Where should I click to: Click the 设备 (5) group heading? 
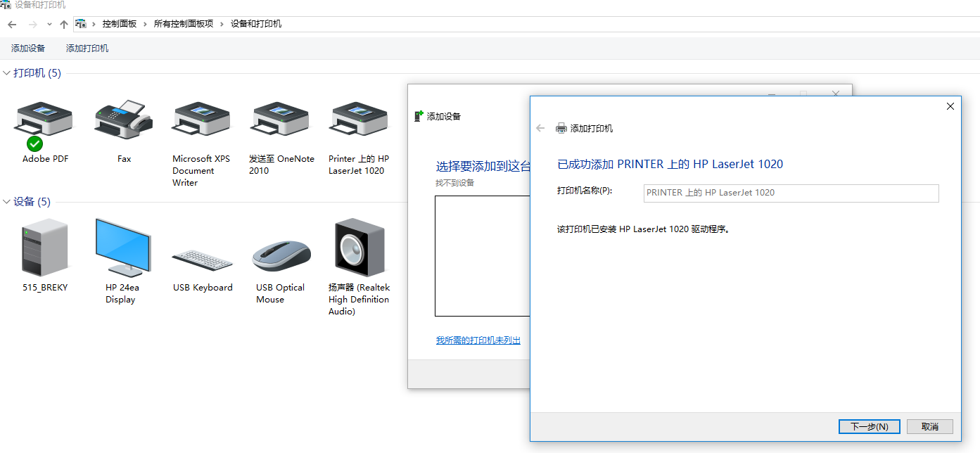click(32, 202)
